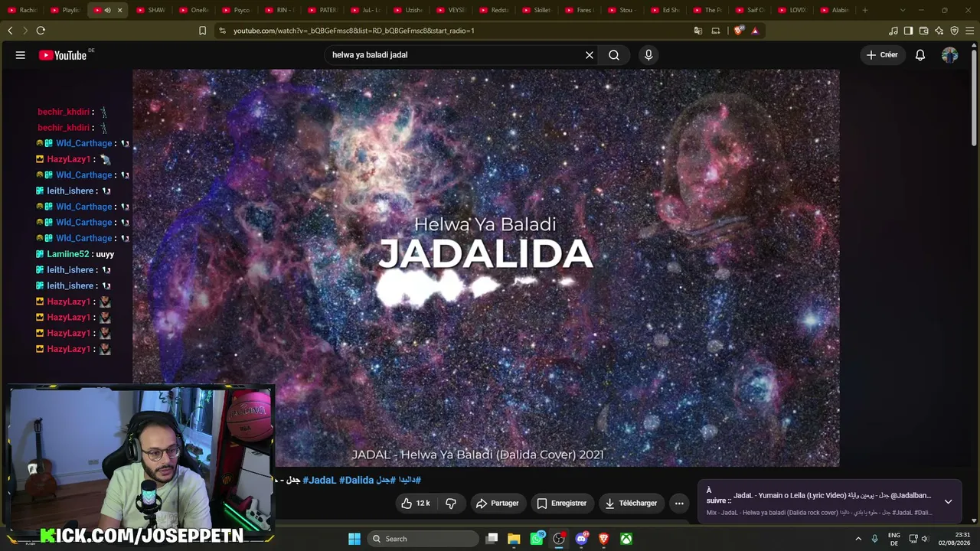Open the ENG DE language switcher

pos(894,539)
